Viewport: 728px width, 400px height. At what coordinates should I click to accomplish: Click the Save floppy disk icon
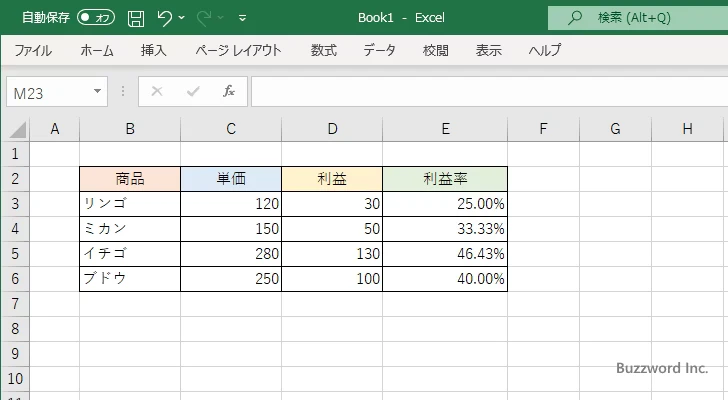[x=136, y=18]
